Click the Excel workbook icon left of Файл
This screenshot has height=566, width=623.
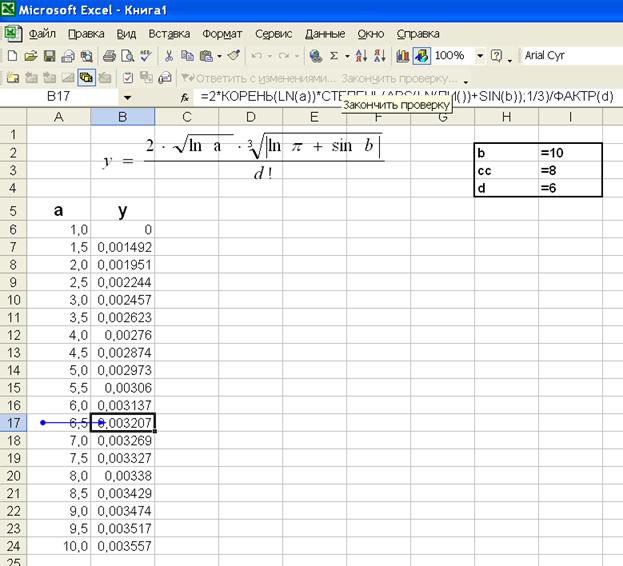(x=13, y=33)
